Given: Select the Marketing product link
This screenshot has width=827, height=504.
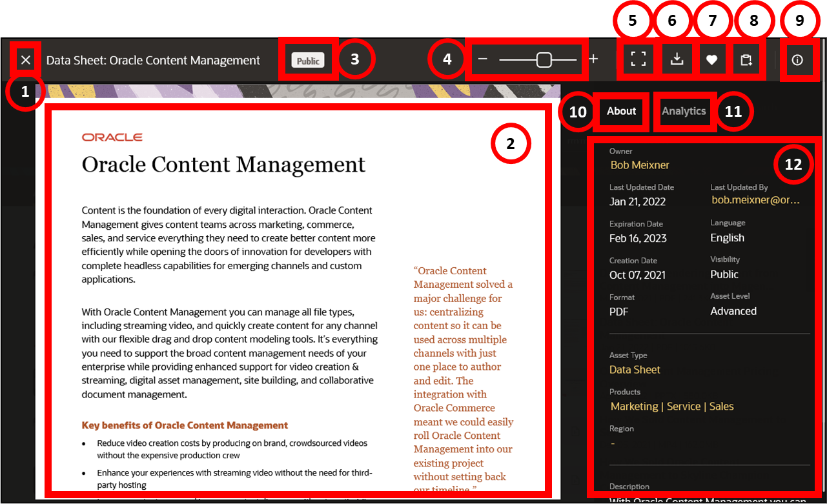Looking at the screenshot, I should click(x=634, y=406).
